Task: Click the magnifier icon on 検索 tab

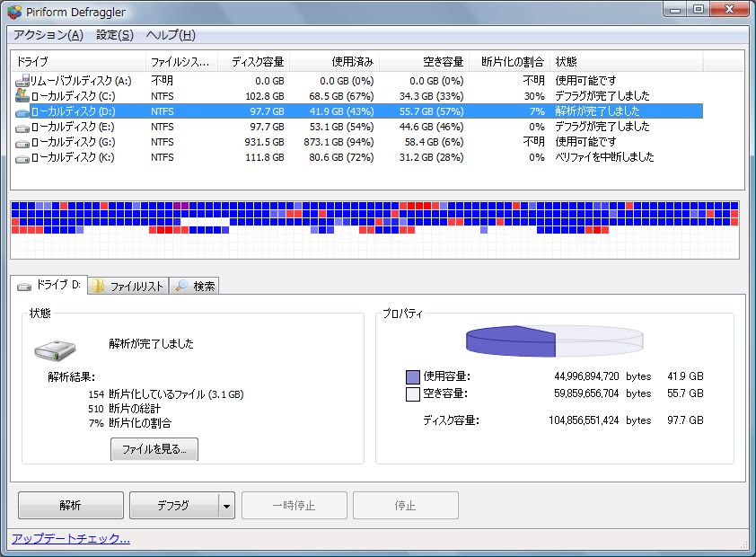Action: click(x=181, y=286)
